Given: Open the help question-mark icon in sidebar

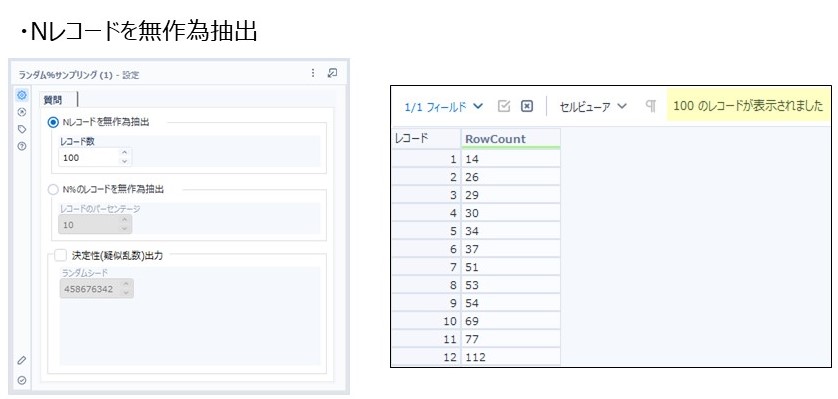Looking at the screenshot, I should point(22,146).
